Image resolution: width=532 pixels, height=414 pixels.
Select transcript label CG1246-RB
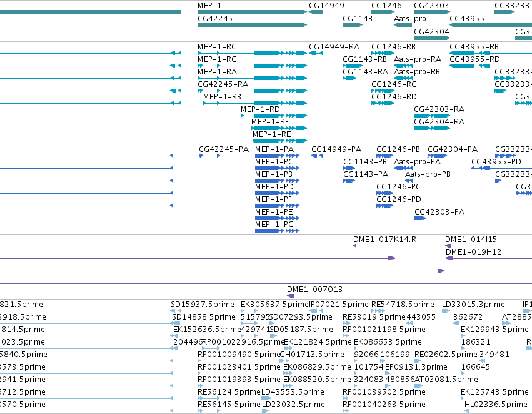(x=394, y=47)
